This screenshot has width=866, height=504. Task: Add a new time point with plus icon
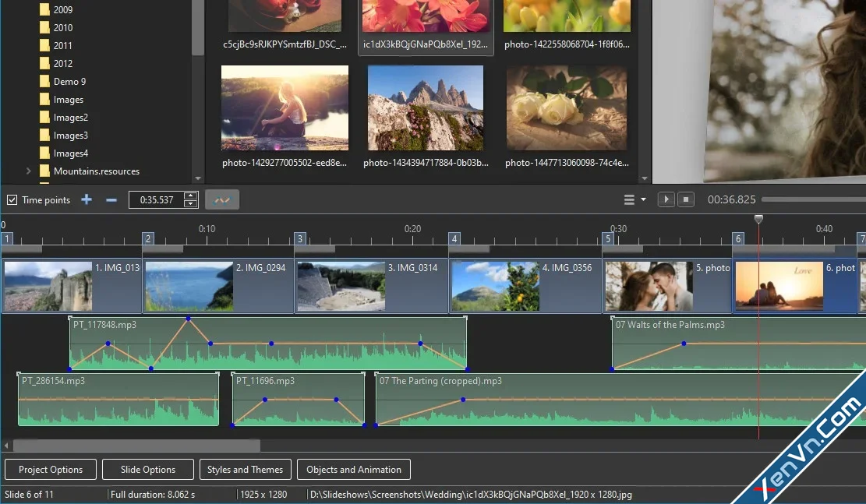click(87, 199)
